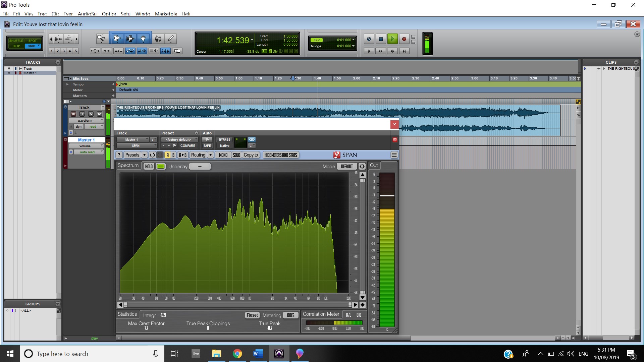
Task: Open the factory default preset dropdown
Action: coord(179,139)
